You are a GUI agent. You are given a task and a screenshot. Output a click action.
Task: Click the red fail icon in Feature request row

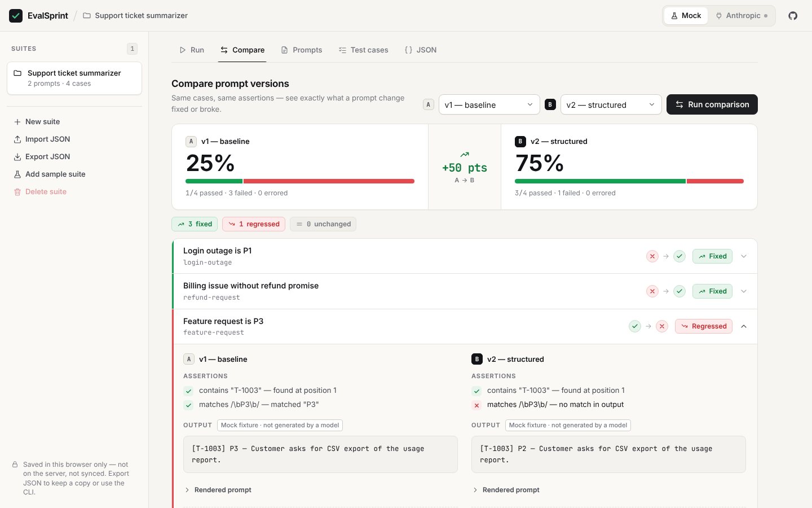coord(662,326)
